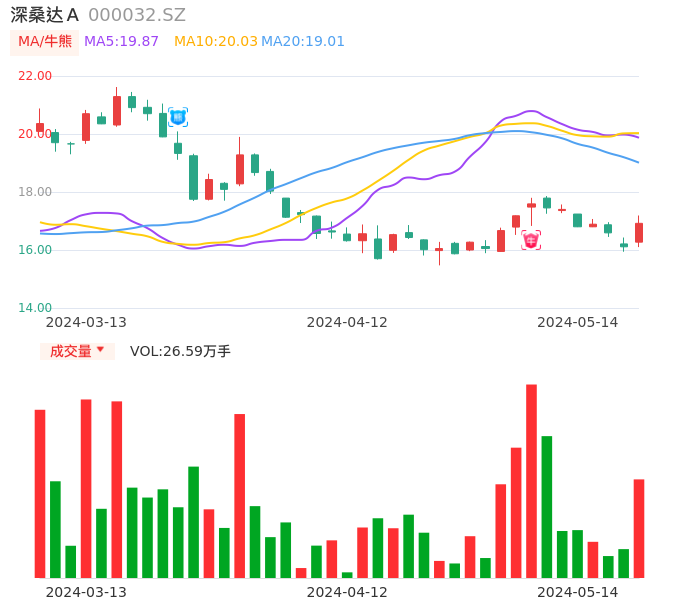Click the MA5:19.87 legend label
Screen dimensions: 686x606
coord(121,42)
